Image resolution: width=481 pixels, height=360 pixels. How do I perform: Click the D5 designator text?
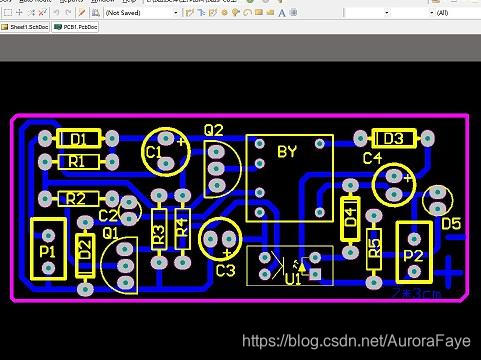pyautogui.click(x=451, y=224)
